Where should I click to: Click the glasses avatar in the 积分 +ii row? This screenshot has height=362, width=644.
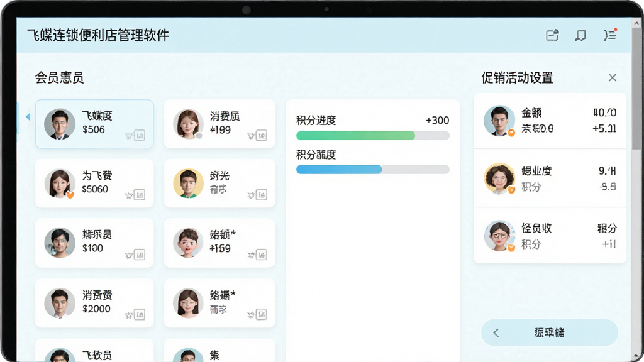pyautogui.click(x=499, y=236)
